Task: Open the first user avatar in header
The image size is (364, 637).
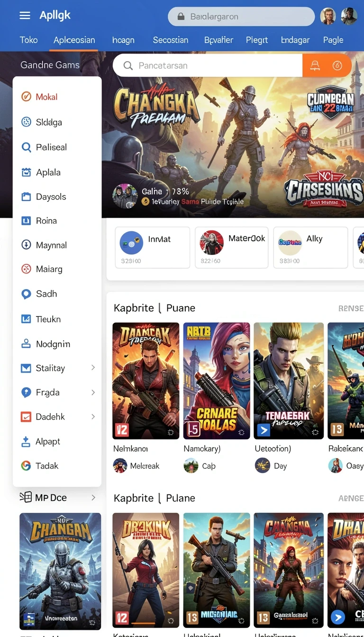Action: point(328,16)
